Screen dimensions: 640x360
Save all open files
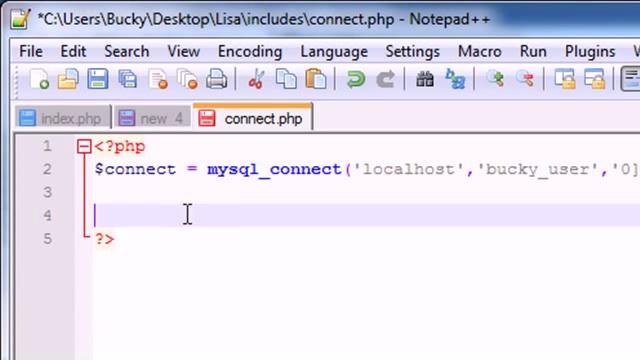click(127, 79)
